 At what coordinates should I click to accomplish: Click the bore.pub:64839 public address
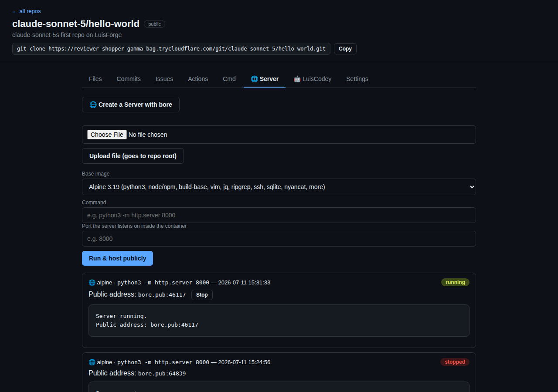pos(162,374)
